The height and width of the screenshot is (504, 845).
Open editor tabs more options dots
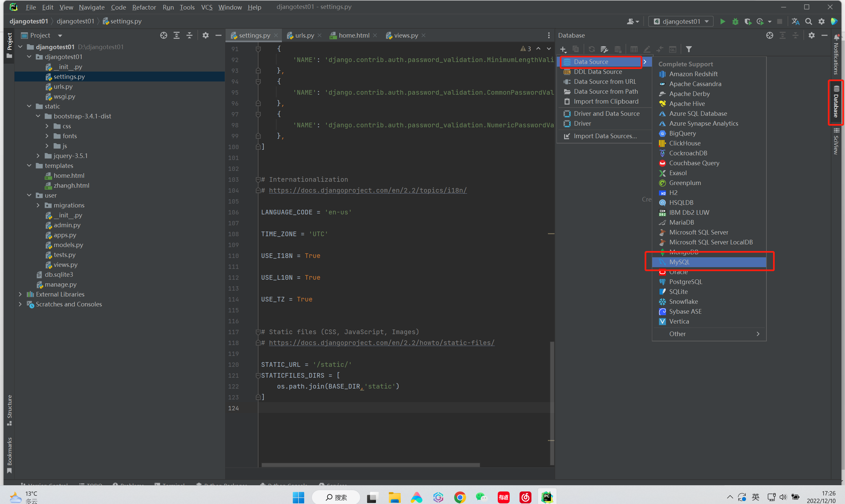tap(549, 35)
